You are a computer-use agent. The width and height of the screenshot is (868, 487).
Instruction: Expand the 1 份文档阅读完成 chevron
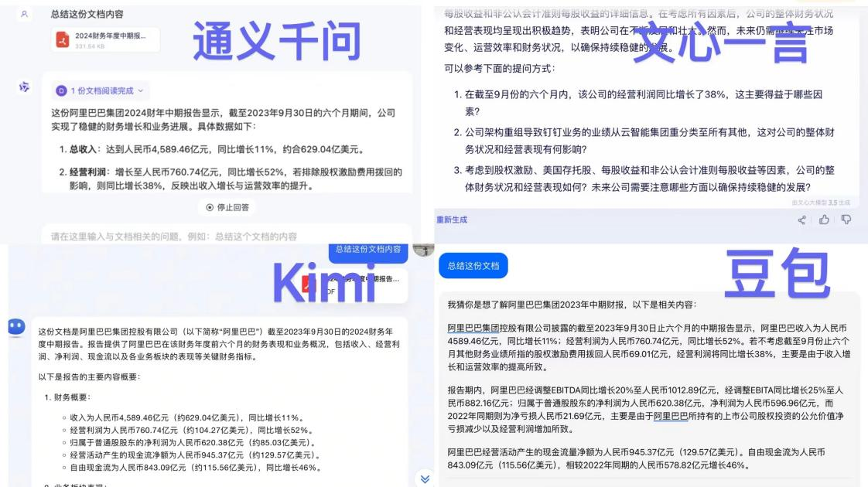point(141,90)
